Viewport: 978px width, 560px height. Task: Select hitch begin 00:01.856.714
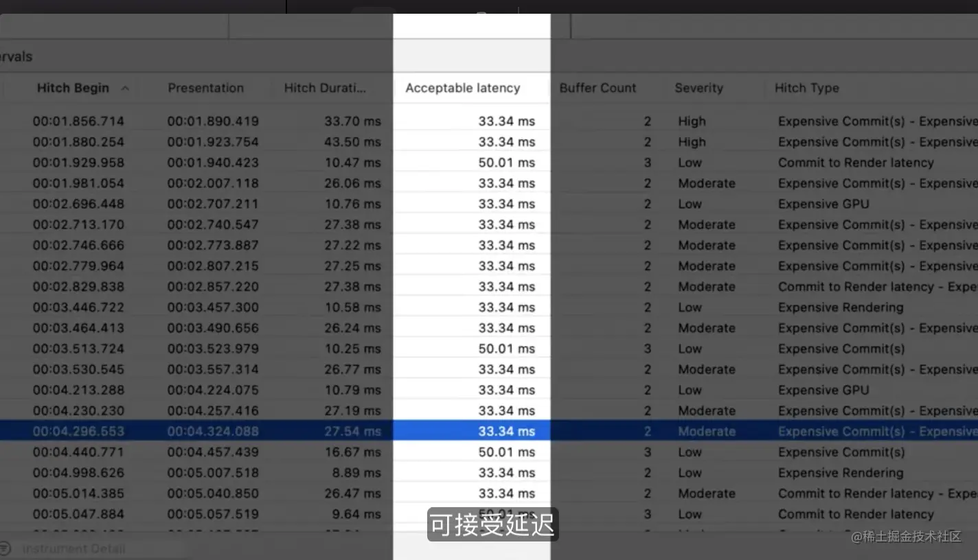point(78,121)
